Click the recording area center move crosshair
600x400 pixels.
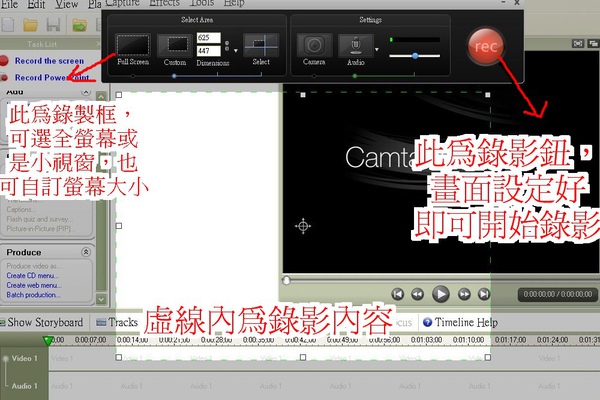pos(303,226)
